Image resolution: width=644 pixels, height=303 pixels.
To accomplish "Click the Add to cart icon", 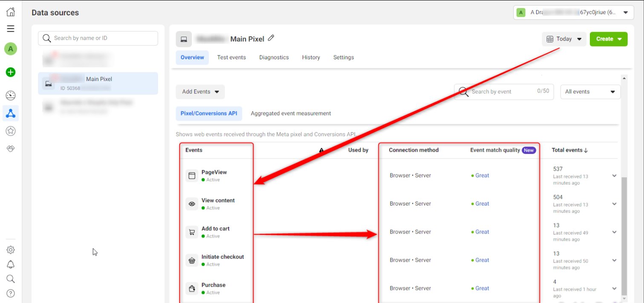I will click(192, 232).
